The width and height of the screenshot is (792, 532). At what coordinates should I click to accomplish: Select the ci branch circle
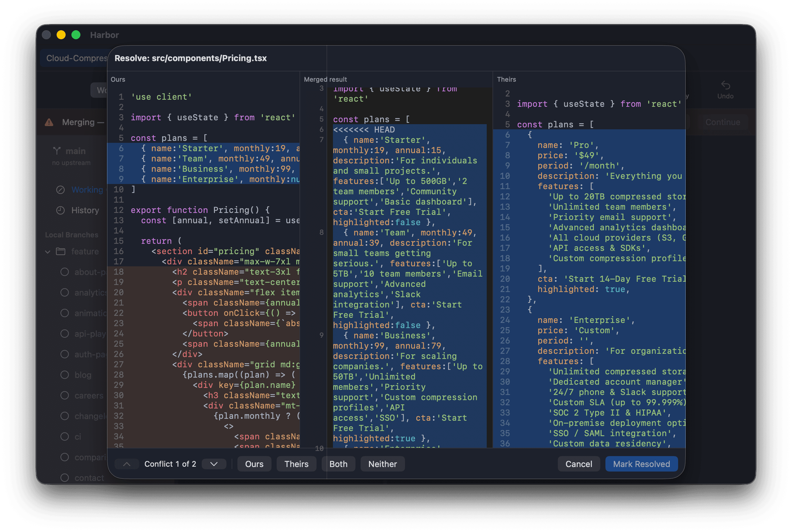(x=64, y=437)
